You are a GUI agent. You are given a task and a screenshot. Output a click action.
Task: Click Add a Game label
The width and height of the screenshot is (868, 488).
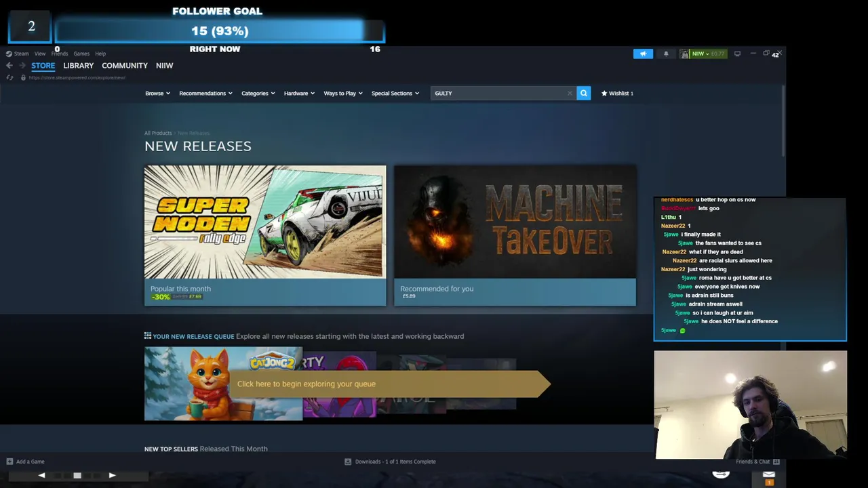(31, 462)
